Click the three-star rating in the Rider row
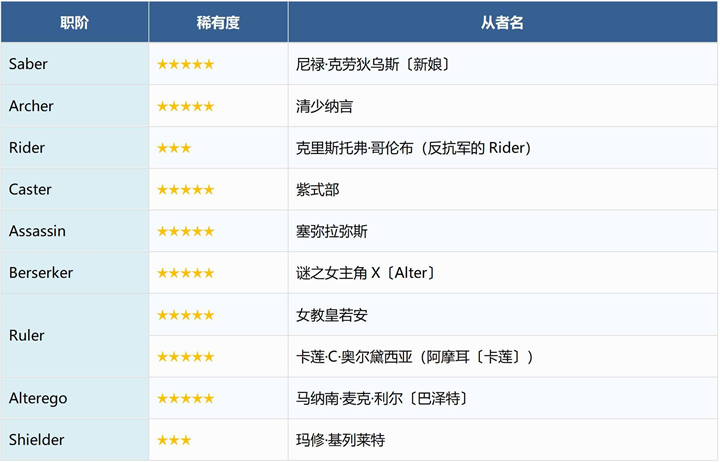The image size is (720, 462). pos(174,148)
